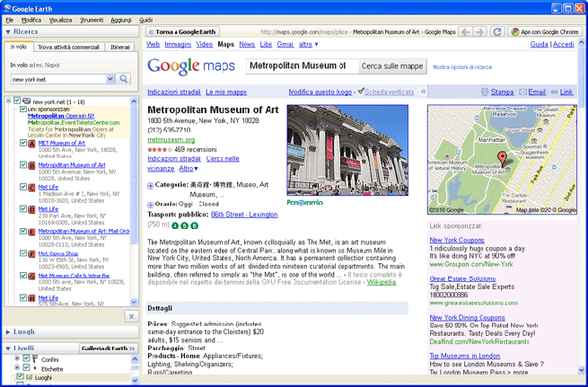The image size is (588, 387).
Task: Click the printer icon next to Stampa
Action: 485,92
